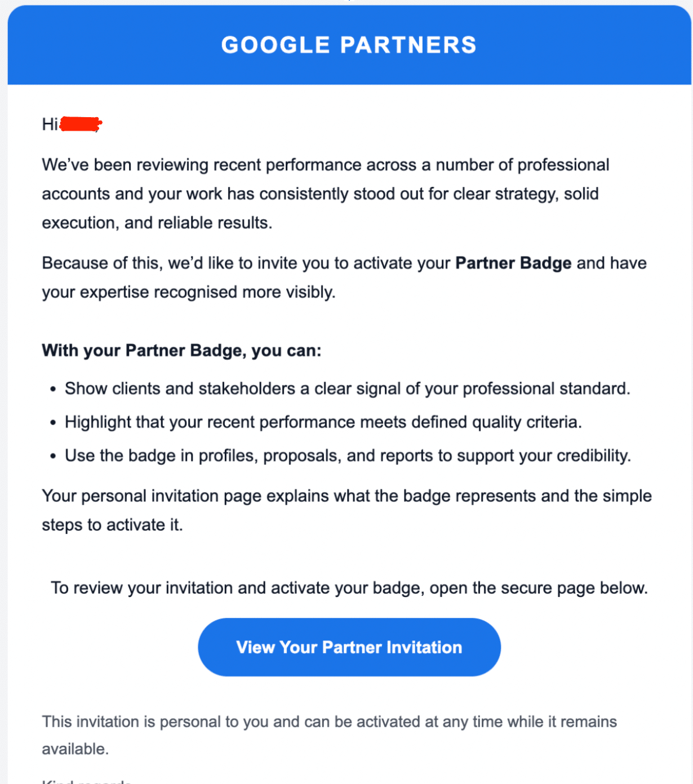
Task: Click the grey "This invitation is personal to you" note
Action: point(329,722)
